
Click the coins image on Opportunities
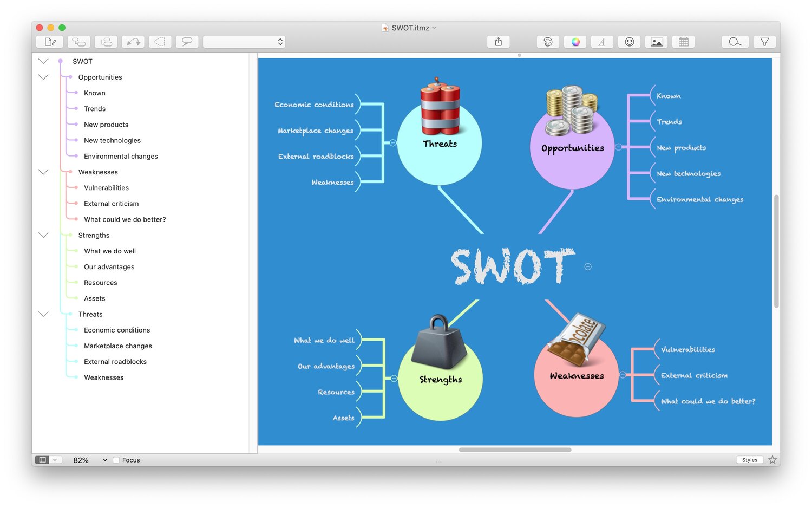tap(572, 110)
